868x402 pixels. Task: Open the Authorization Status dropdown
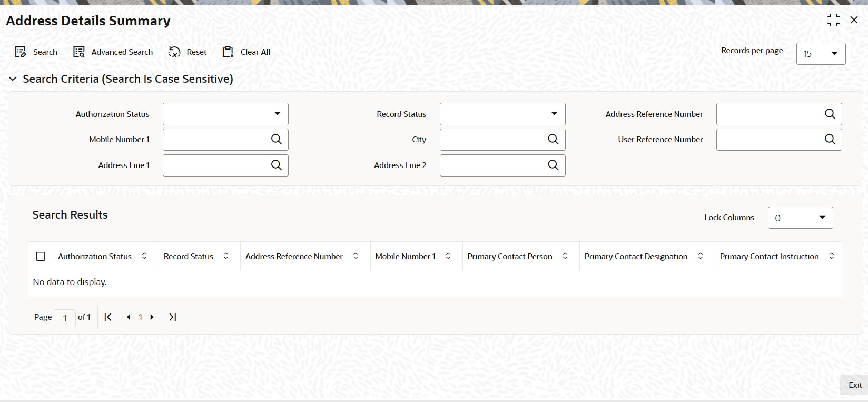pyautogui.click(x=225, y=114)
